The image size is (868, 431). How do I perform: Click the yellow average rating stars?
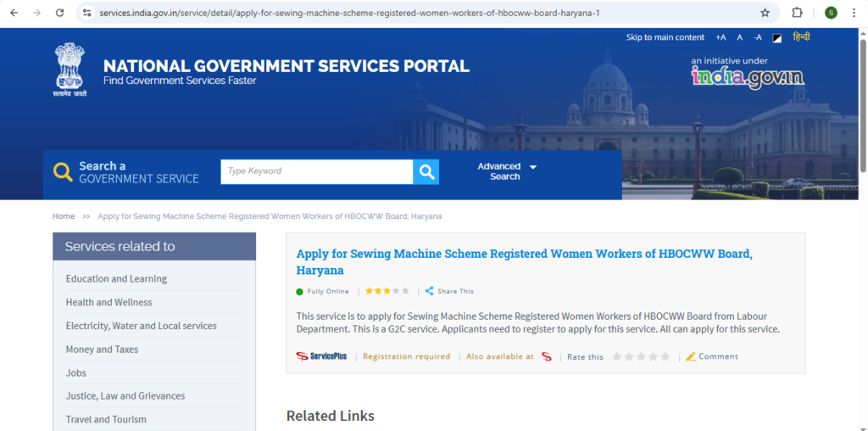point(387,291)
